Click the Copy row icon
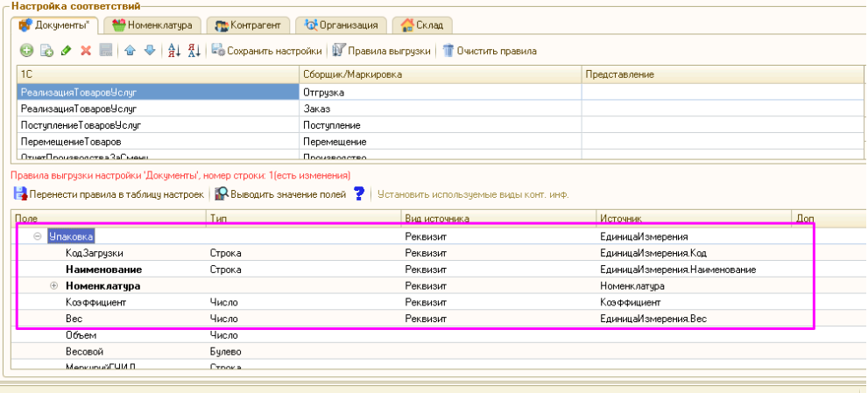This screenshot has width=868, height=393. pyautogui.click(x=46, y=51)
